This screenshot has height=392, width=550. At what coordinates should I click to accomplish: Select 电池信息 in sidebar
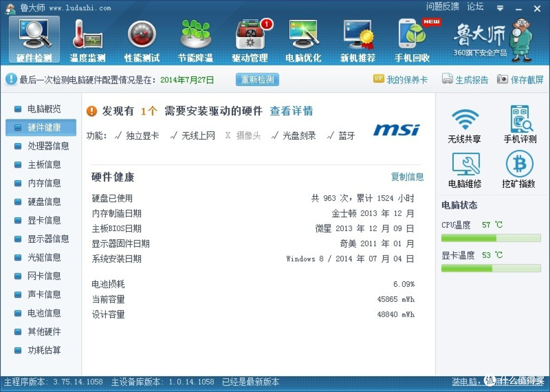(41, 314)
